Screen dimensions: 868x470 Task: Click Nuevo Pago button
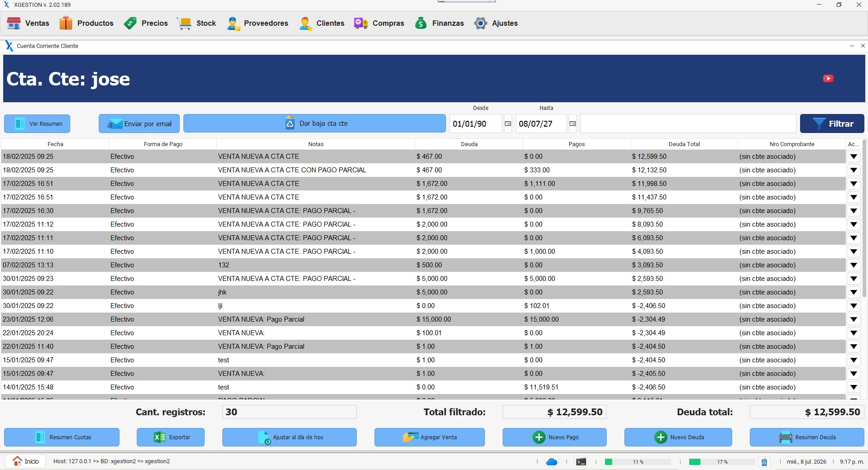555,437
